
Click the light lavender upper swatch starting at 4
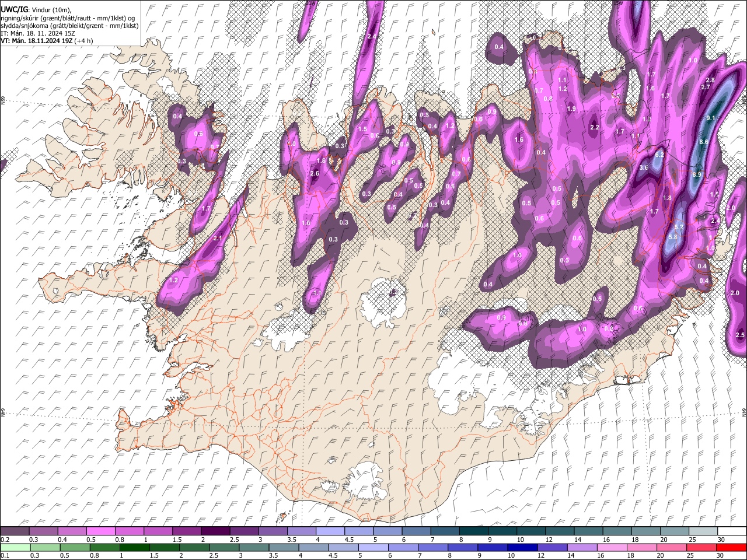coord(330,531)
